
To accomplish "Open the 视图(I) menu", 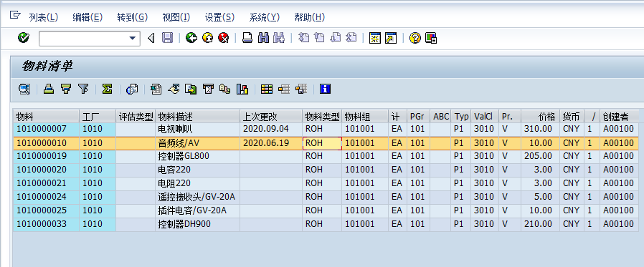I will (176, 17).
